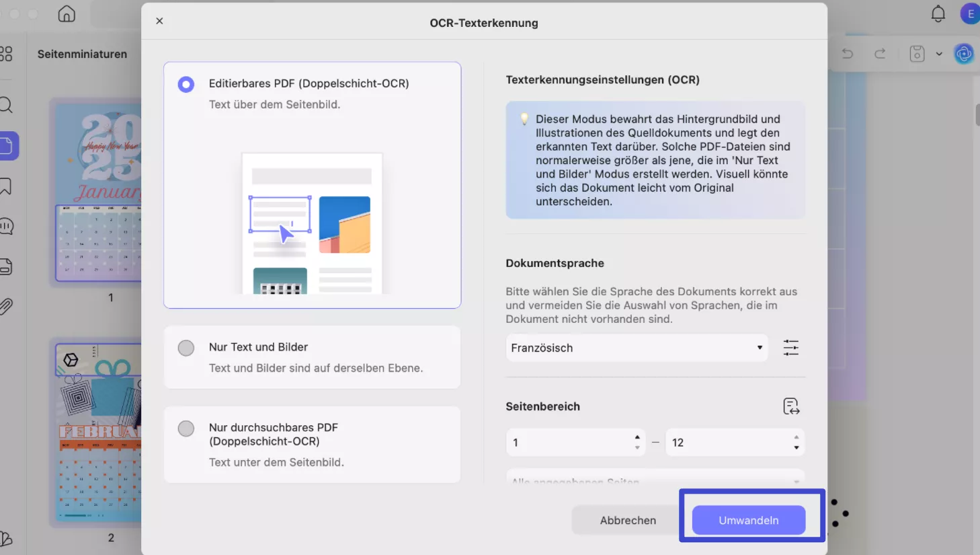Open language settings icon beside Französisch
Screen dimensions: 980x555
point(791,348)
